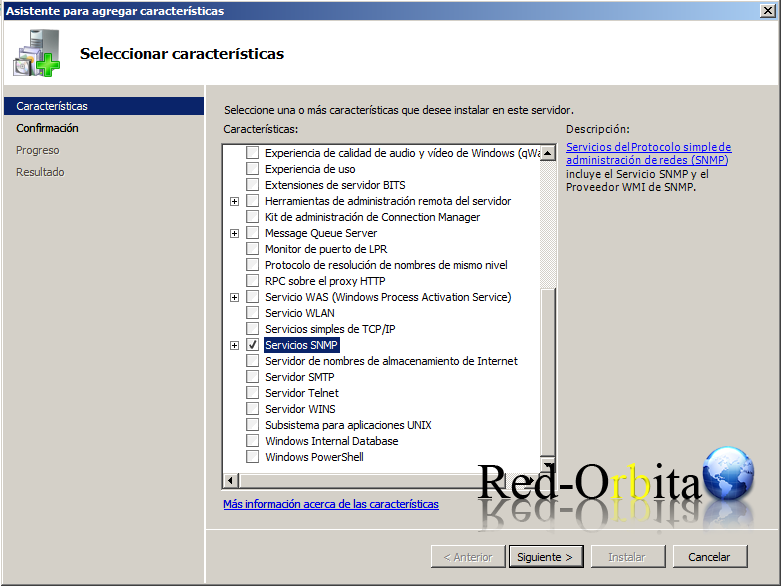Screen dimensions: 781x586
Task: Enable Servicios simples de TCP/IP checkbox
Action: click(x=252, y=329)
